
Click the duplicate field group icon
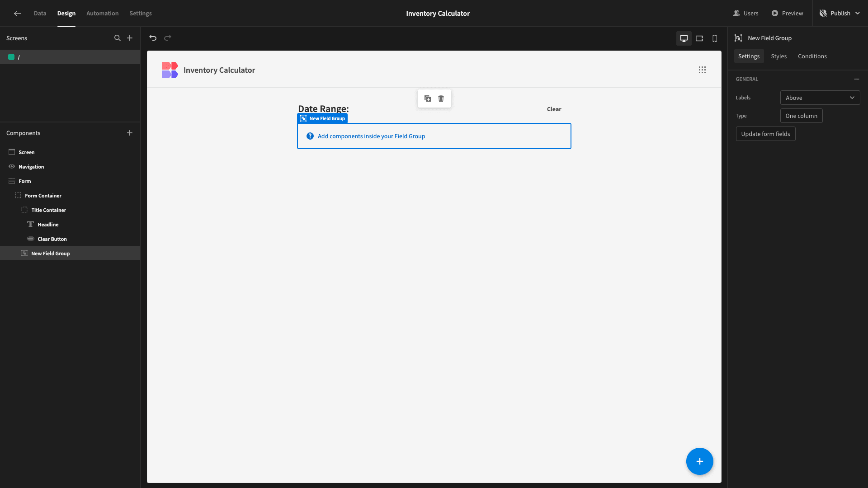tap(428, 99)
